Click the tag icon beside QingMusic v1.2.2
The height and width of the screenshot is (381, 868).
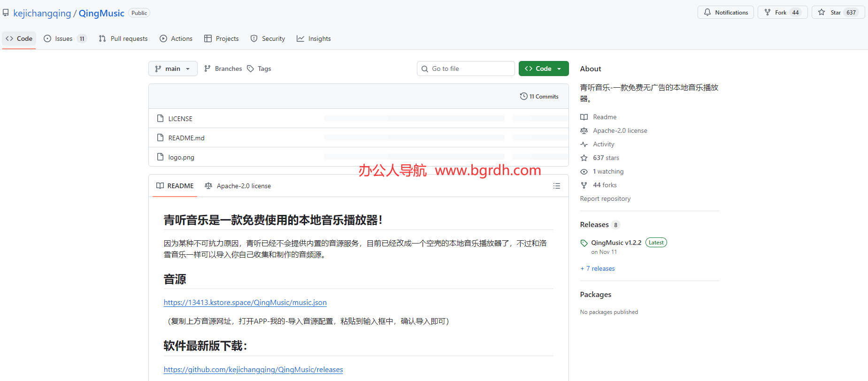pyautogui.click(x=584, y=243)
